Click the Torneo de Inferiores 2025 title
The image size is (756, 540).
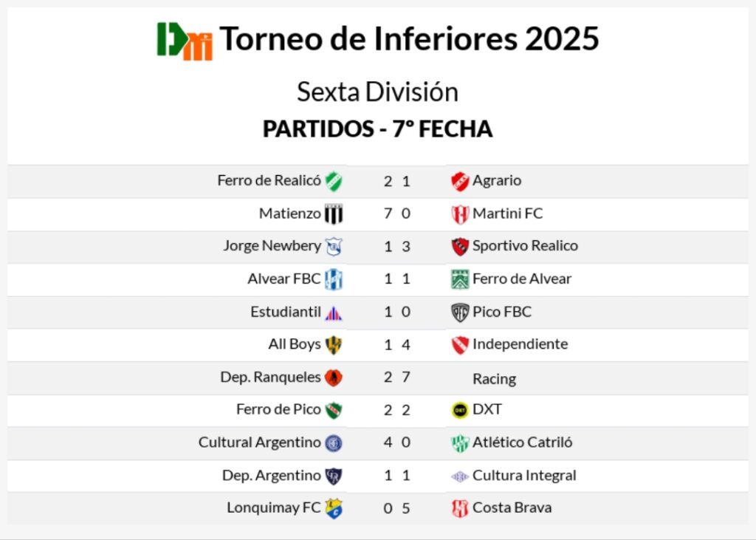pyautogui.click(x=409, y=39)
